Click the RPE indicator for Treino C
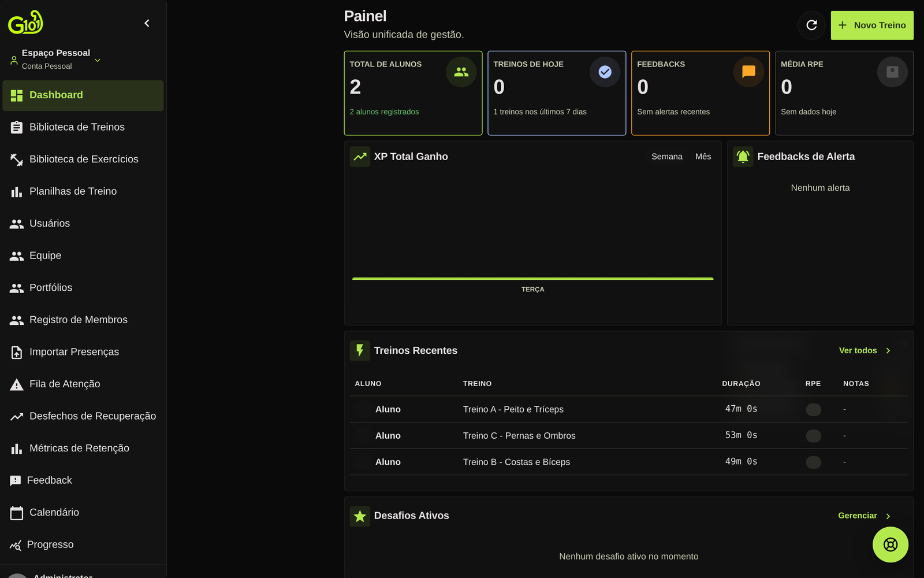The height and width of the screenshot is (578, 924). click(813, 436)
